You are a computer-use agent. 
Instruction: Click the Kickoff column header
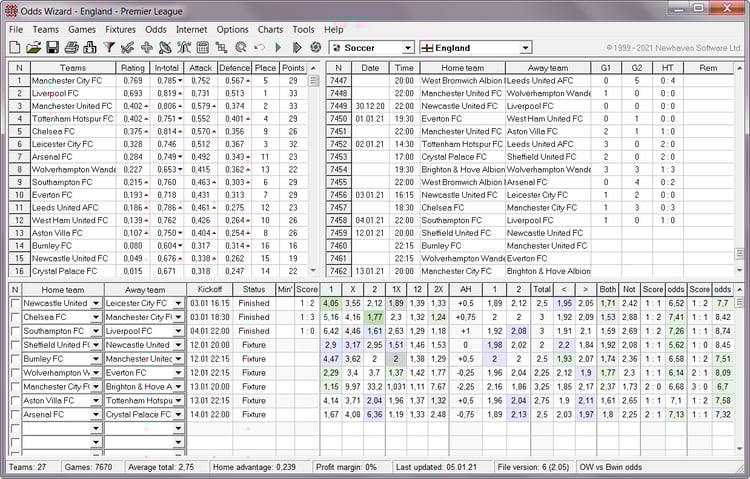[x=210, y=290]
